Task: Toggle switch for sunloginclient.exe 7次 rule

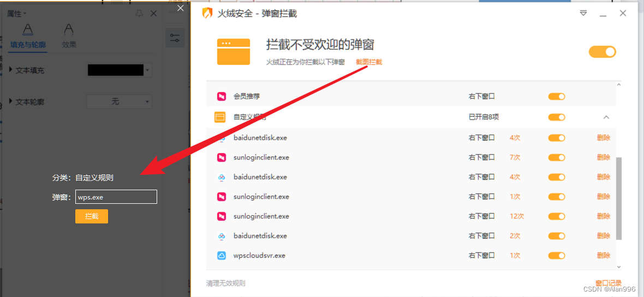Action: (557, 157)
